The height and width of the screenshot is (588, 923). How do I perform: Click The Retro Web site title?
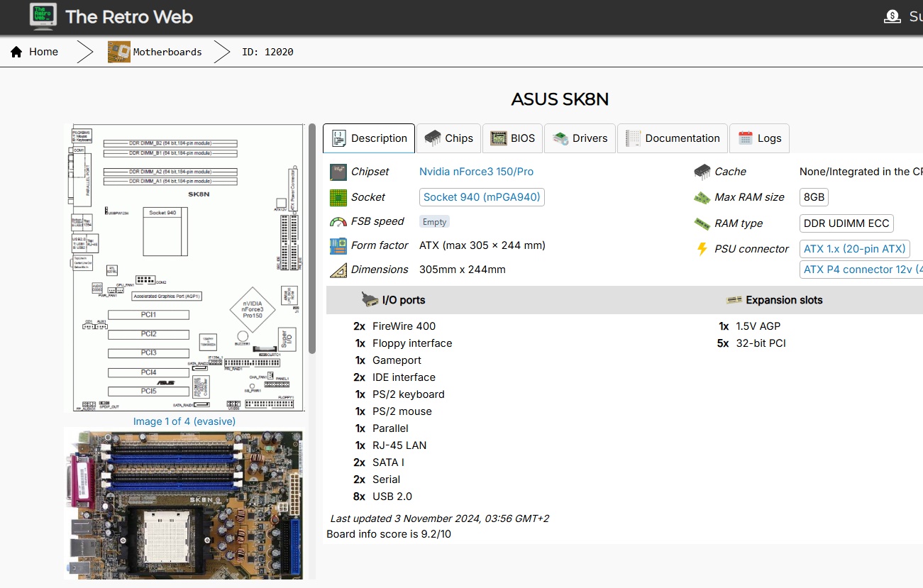129,16
